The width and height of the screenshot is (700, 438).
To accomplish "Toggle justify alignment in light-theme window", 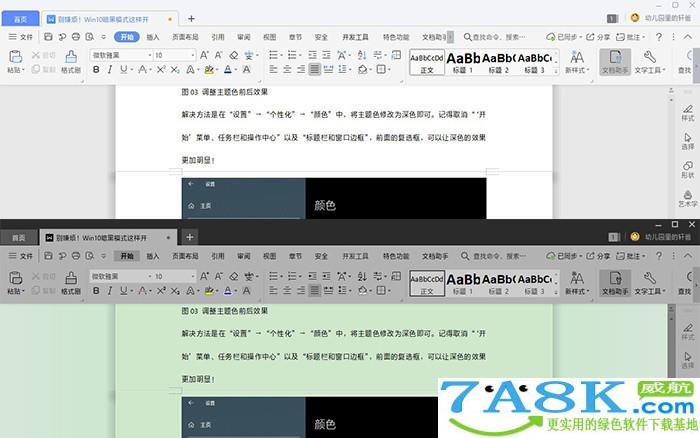I will (314, 70).
